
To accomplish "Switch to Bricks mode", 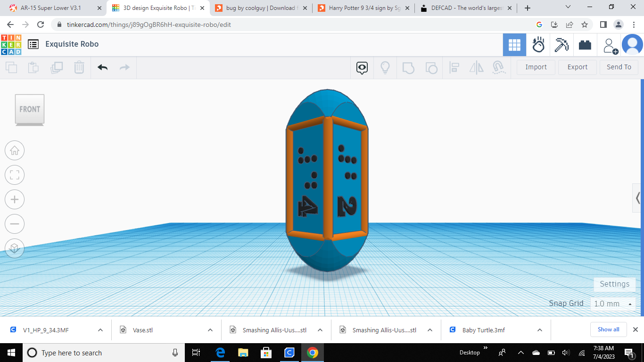I will pyautogui.click(x=585, y=45).
